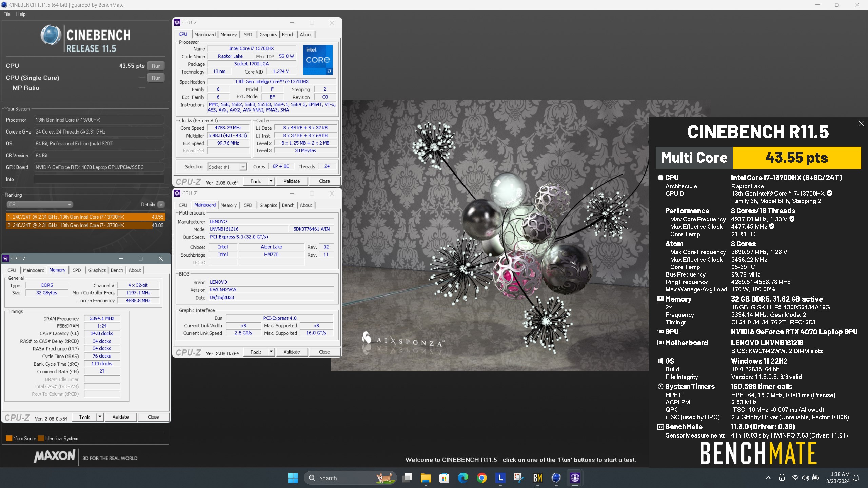
Task: Click taskbar Search box
Action: pyautogui.click(x=350, y=478)
